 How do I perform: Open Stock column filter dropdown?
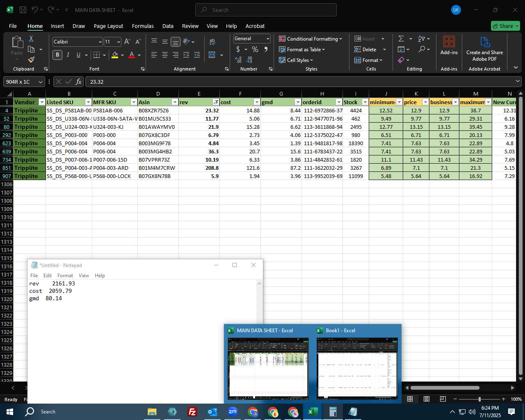(365, 102)
